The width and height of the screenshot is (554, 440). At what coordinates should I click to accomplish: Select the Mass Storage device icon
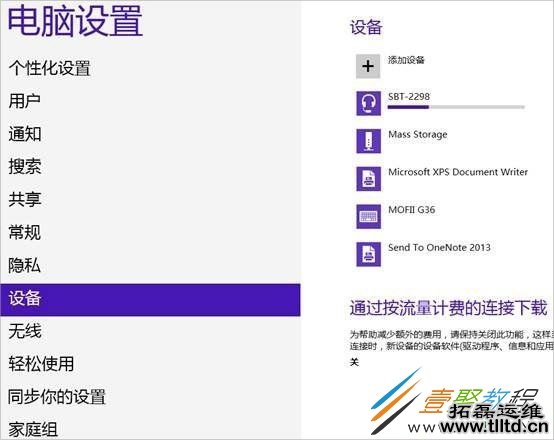point(368,141)
